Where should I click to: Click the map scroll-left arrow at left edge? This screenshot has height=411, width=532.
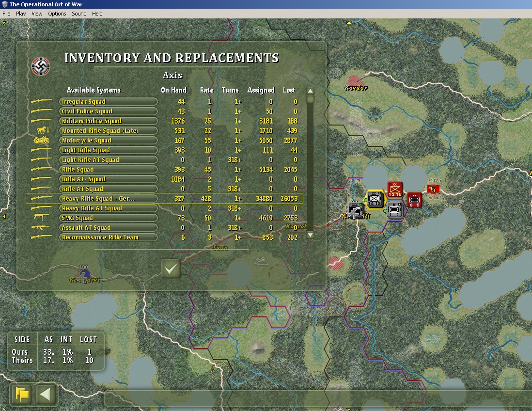point(4,216)
